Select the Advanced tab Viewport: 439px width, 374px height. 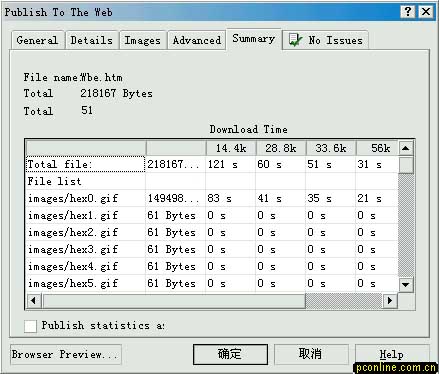point(197,40)
